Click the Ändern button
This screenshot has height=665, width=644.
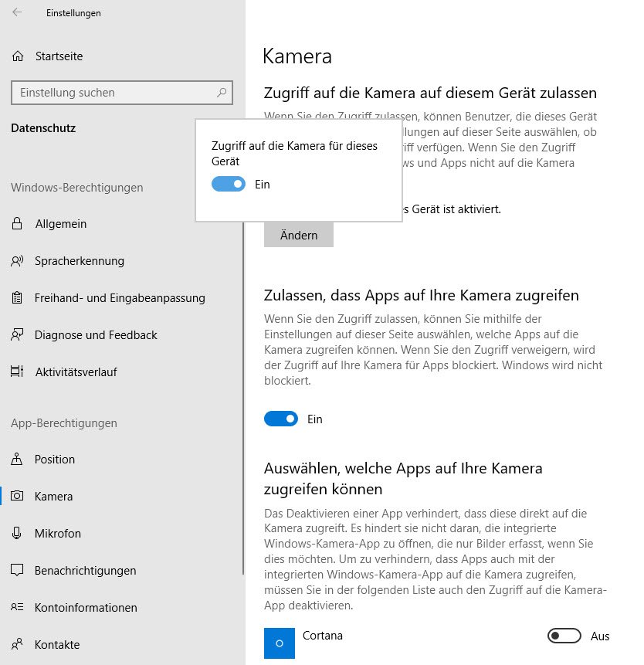point(299,235)
